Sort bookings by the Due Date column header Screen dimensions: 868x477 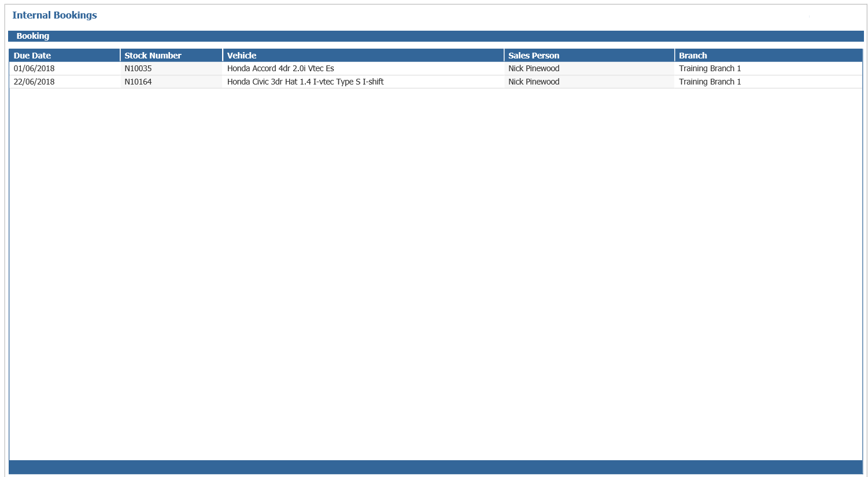point(32,56)
